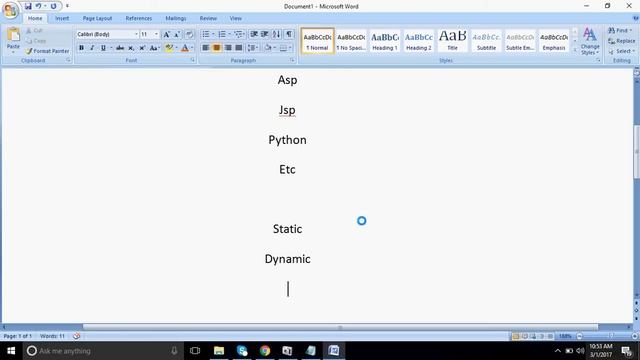The image size is (640, 360).
Task: Click the paragraph Shading color button
Action: 267,48
